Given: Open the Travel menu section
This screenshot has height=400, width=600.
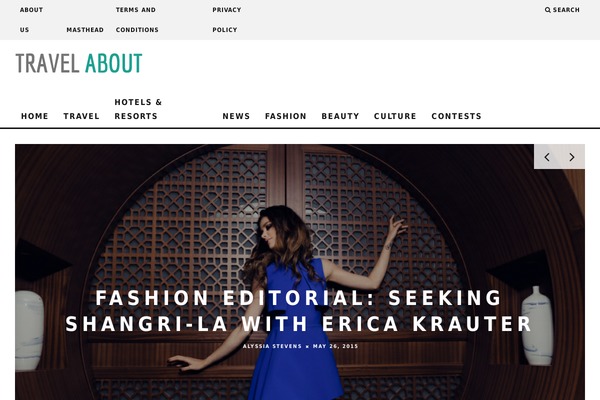Looking at the screenshot, I should (82, 116).
